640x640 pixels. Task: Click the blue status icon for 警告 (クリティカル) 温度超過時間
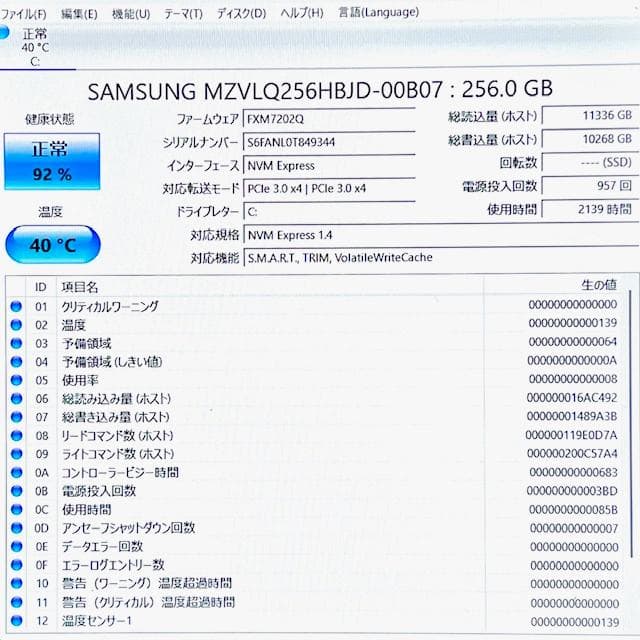pyautogui.click(x=16, y=602)
